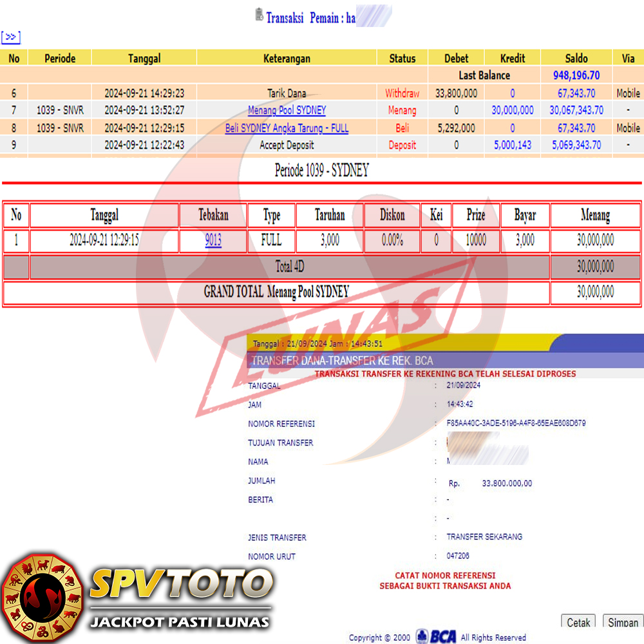Image resolution: width=644 pixels, height=644 pixels.
Task: Click the 30,067,343.70 Saldo value
Action: click(x=576, y=110)
